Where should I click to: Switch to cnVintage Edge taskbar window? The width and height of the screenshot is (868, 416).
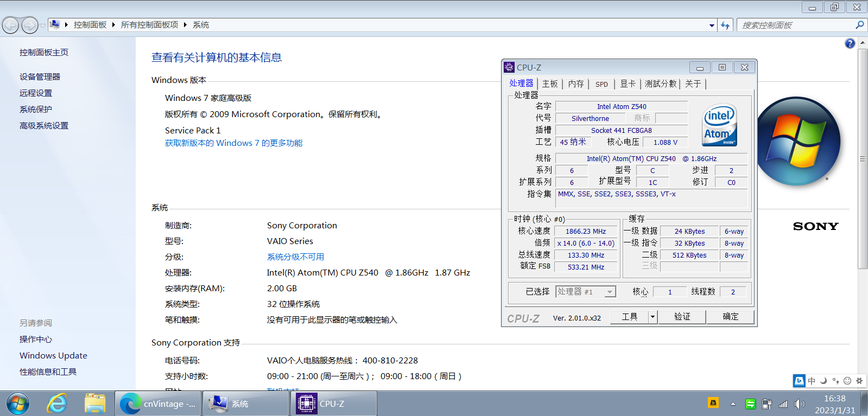coord(158,404)
